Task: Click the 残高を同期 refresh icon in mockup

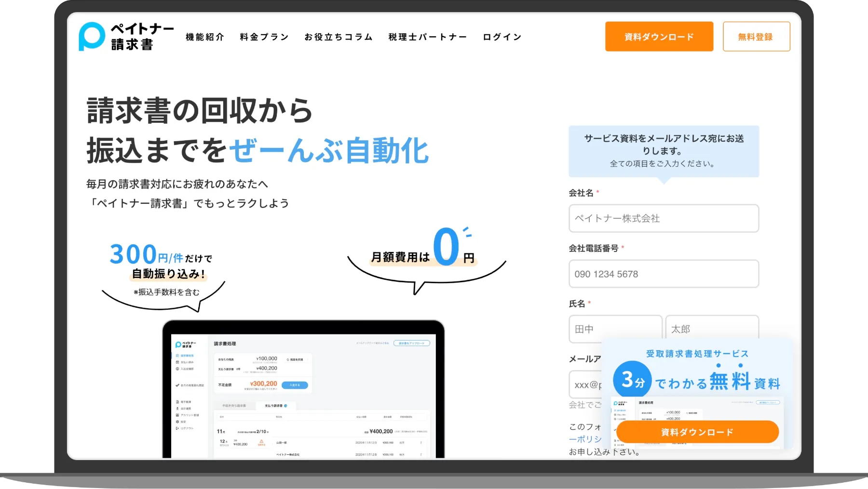Action: click(288, 359)
